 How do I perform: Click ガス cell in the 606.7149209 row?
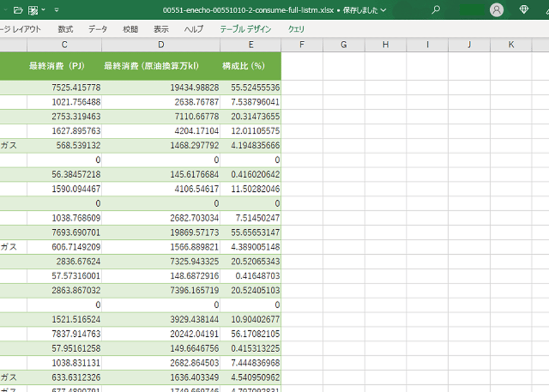point(13,247)
